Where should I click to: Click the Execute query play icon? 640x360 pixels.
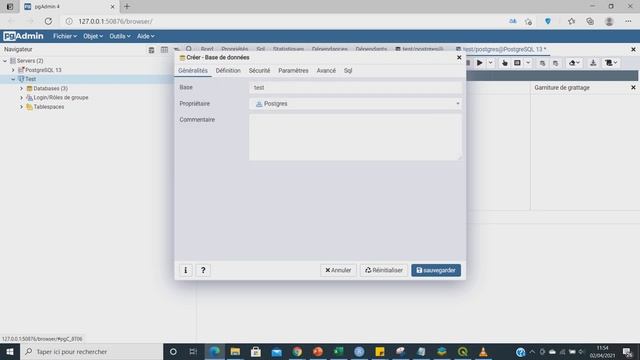480,63
